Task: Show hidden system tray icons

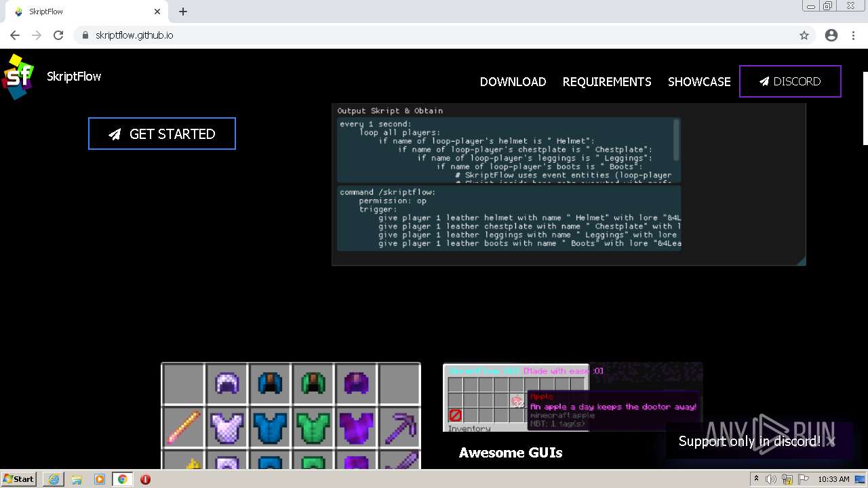Action: (756, 479)
